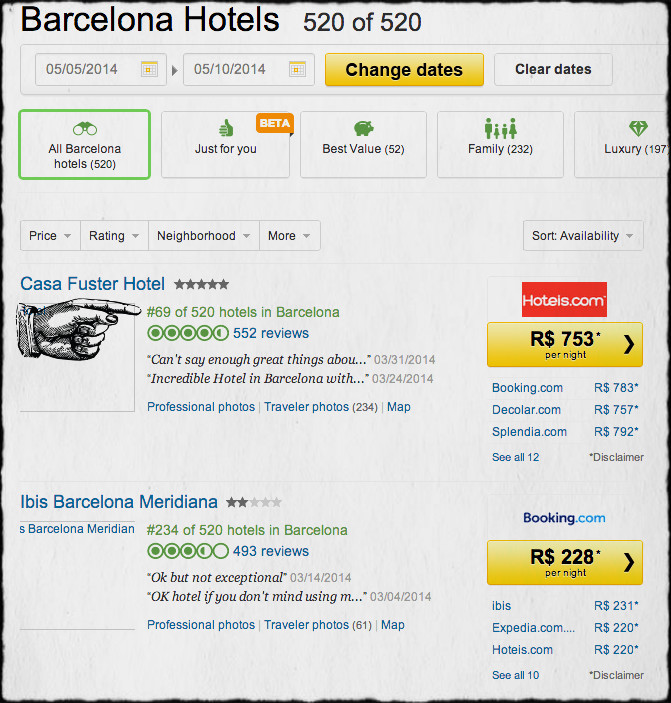Click the Hotels.com logo for Casa Fuster

(564, 299)
